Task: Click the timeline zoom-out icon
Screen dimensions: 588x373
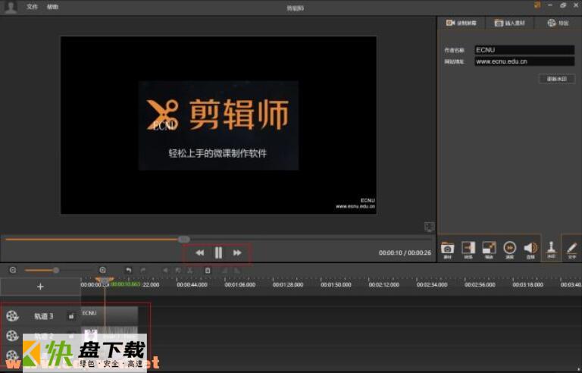Action: (x=13, y=270)
